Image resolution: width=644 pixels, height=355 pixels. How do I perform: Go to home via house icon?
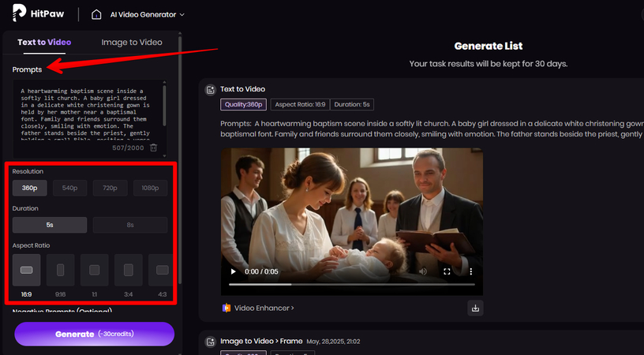(x=96, y=15)
